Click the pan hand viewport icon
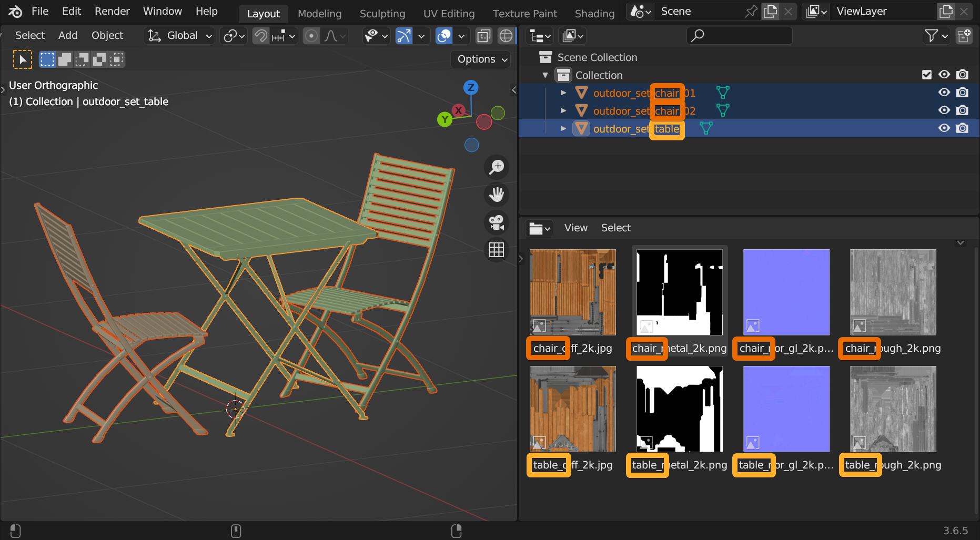 [496, 195]
